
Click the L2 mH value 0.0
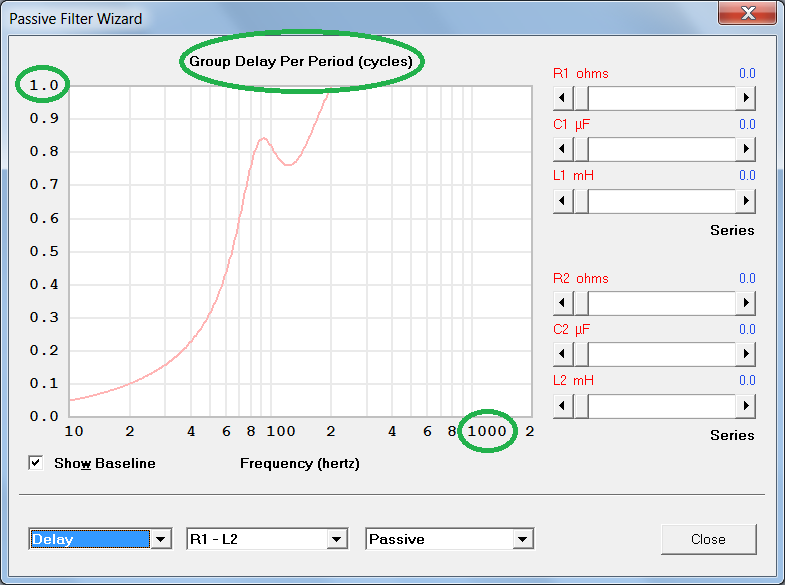pos(747,380)
